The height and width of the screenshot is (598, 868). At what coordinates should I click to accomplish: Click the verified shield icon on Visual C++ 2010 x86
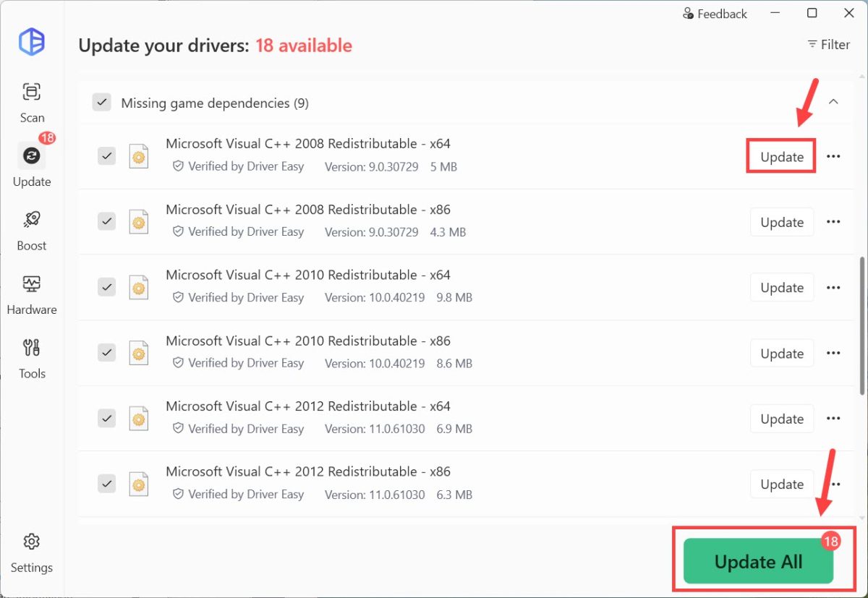pos(178,363)
